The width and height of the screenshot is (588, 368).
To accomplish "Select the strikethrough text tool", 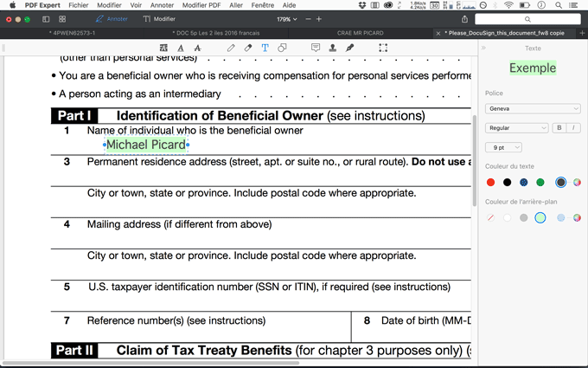I will (198, 48).
